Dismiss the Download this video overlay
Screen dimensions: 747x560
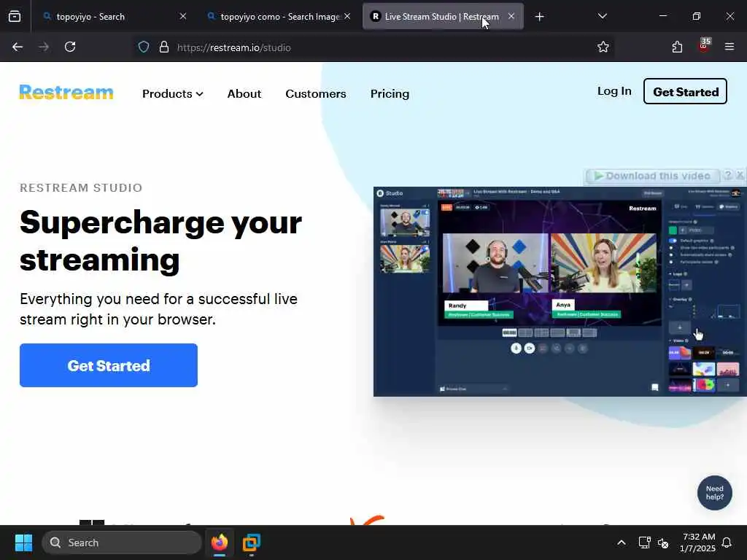[x=740, y=175]
